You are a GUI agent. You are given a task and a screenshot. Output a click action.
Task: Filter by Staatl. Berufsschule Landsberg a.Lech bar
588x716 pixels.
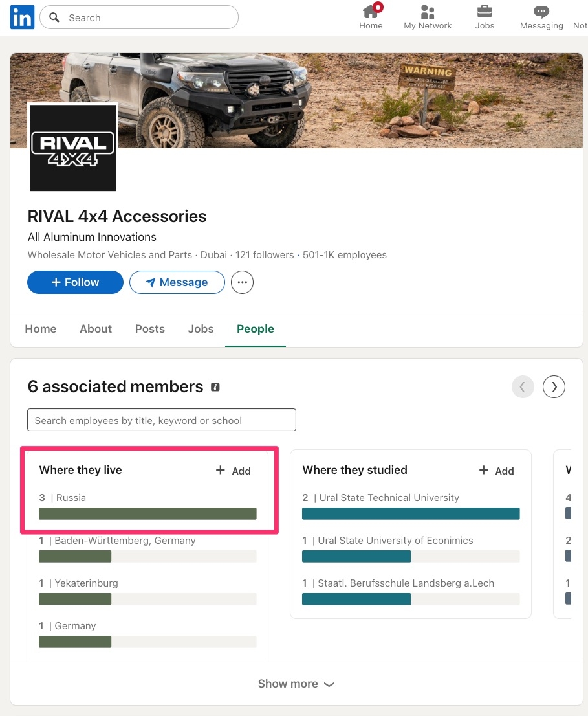(411, 599)
